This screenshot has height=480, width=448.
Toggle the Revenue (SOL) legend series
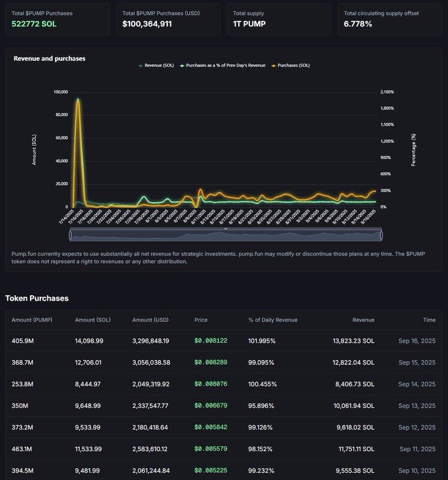[156, 65]
